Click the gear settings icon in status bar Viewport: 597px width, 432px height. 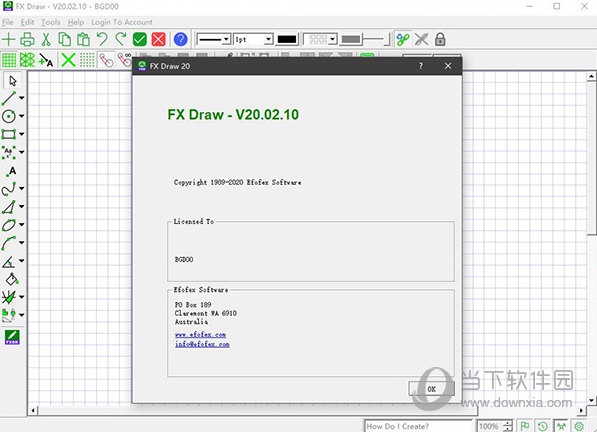point(579,426)
